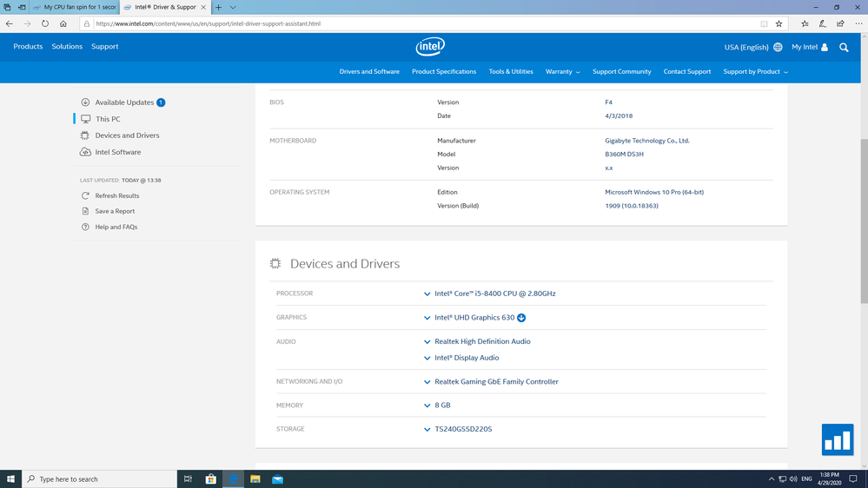Click the globe language icon
868x488 pixels.
(778, 47)
